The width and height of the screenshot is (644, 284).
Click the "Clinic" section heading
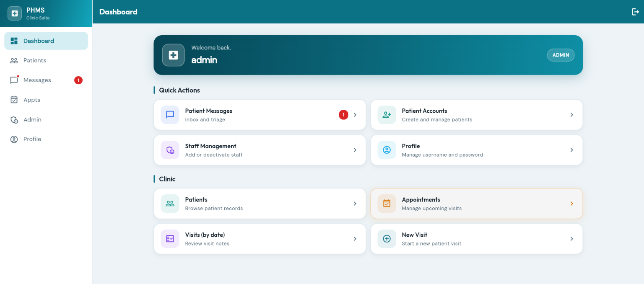tap(167, 179)
